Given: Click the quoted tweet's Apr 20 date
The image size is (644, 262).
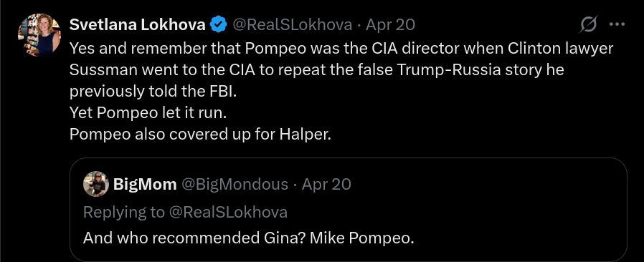Looking at the screenshot, I should tap(326, 185).
